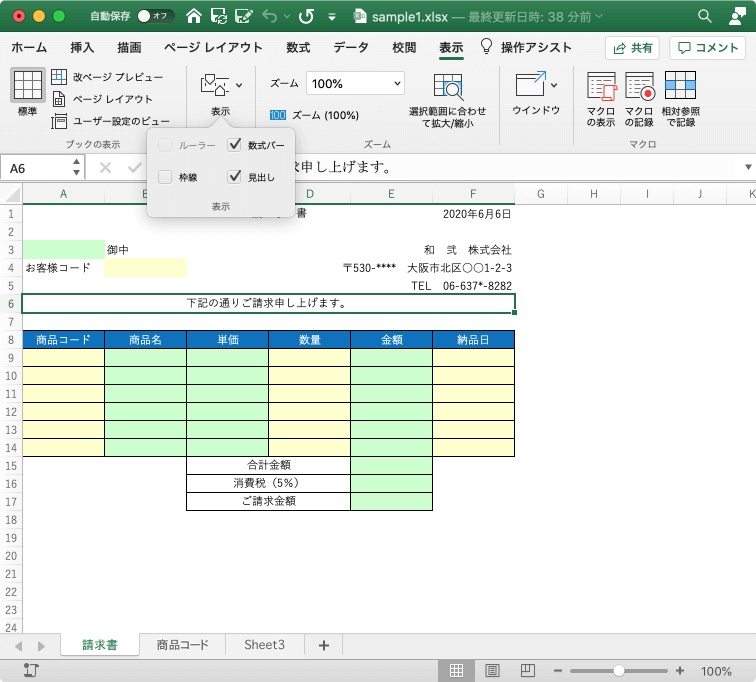Click the 合計金額 cell
The image size is (756, 682).
click(269, 465)
